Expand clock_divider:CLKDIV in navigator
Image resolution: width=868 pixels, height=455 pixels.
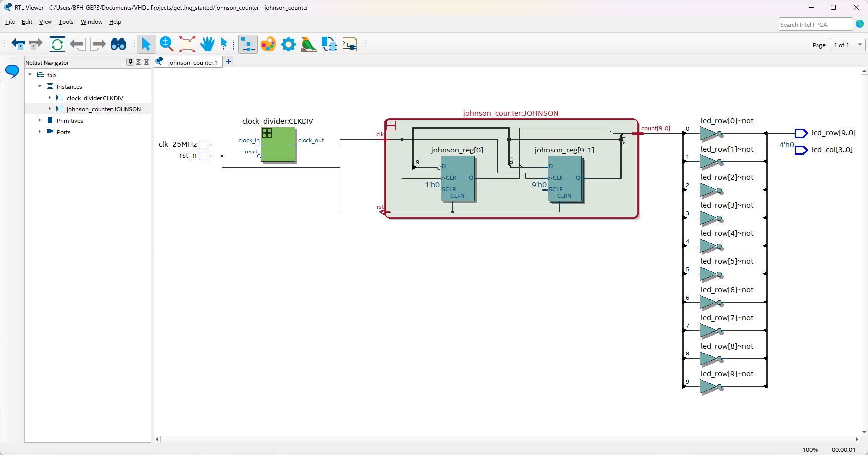coord(49,98)
